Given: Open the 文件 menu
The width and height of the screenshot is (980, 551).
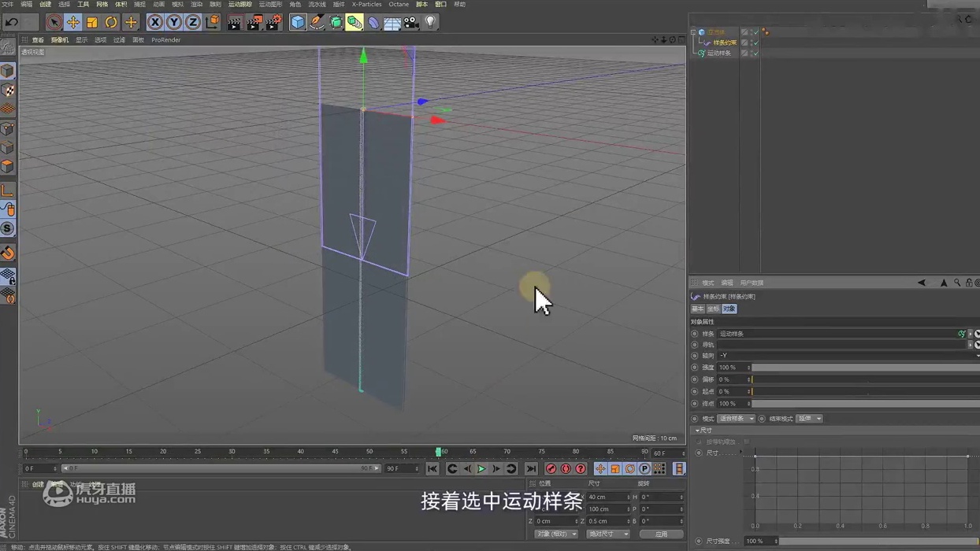Looking at the screenshot, I should tap(8, 4).
